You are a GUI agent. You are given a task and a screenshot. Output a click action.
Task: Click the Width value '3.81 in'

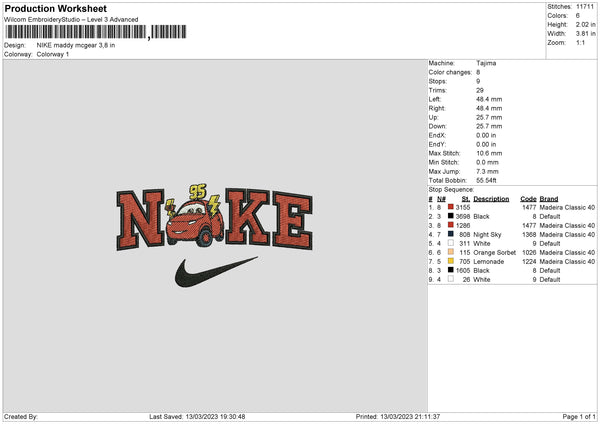point(585,34)
